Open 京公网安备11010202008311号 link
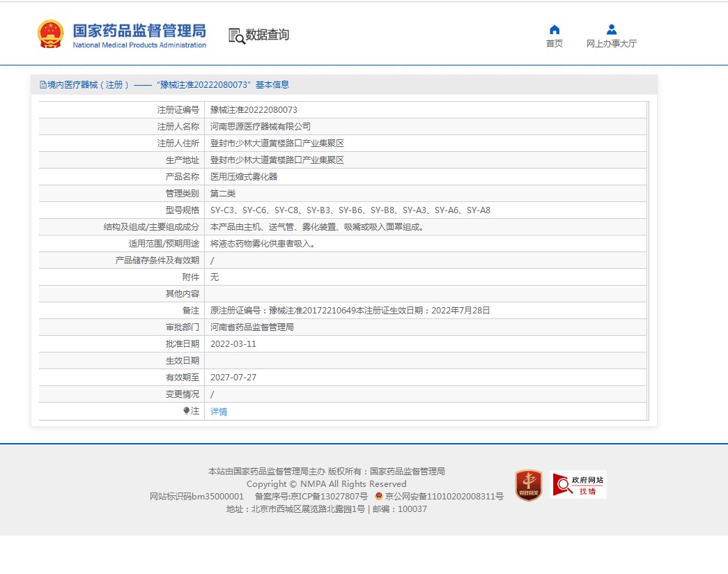 (444, 497)
